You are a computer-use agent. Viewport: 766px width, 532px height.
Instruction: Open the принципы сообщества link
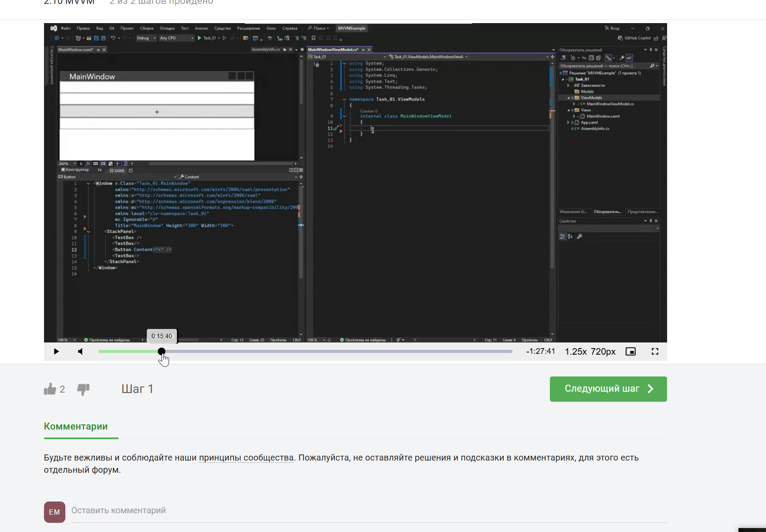pos(246,457)
